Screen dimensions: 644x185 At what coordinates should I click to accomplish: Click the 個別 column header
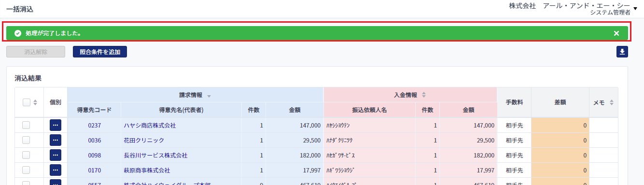pos(56,102)
